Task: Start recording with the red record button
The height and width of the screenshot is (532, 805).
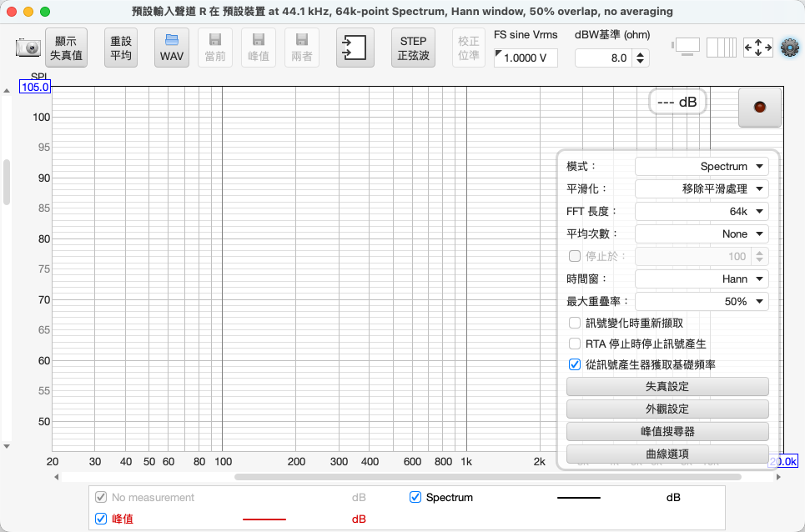Action: coord(760,107)
